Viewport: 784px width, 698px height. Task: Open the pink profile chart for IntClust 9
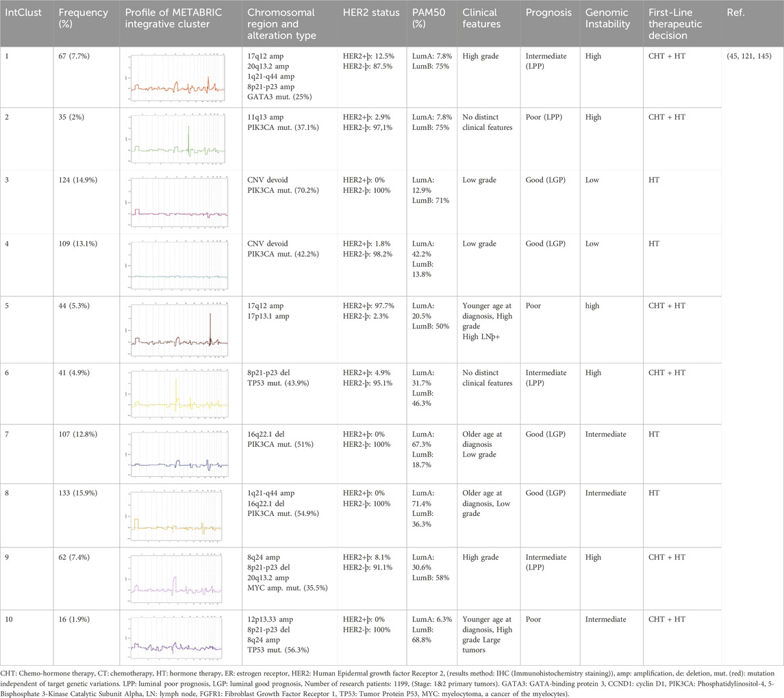point(173,580)
